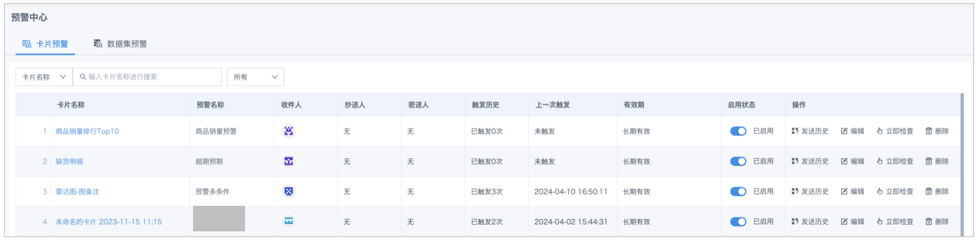
Task: Click recipient avatar icon in 缺货明细 row
Action: click(x=289, y=161)
